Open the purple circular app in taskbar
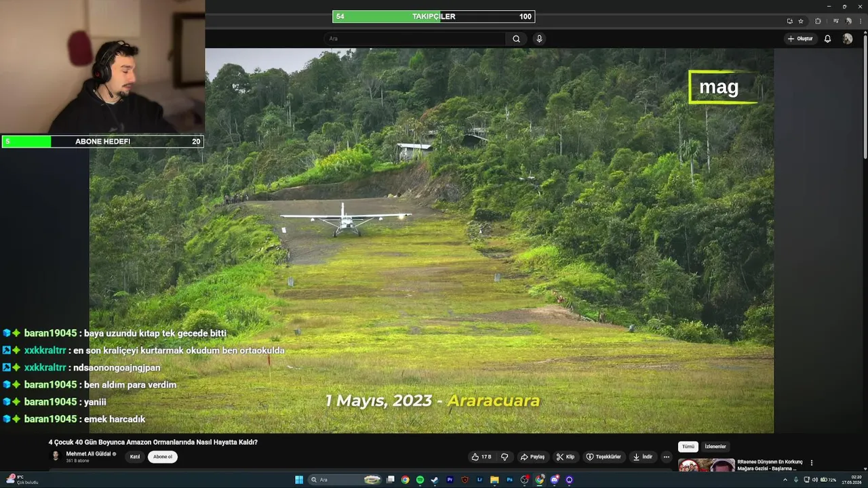Viewport: 868px width, 488px height. pos(569,480)
